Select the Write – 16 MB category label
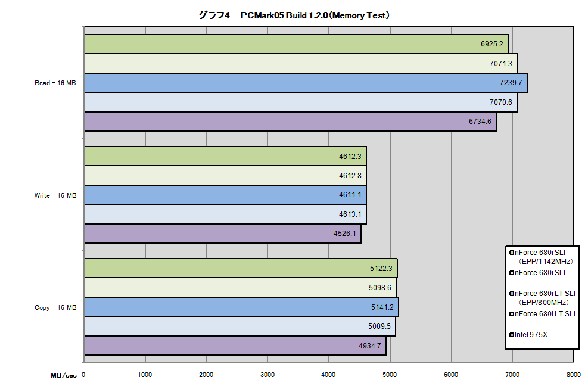 point(55,195)
